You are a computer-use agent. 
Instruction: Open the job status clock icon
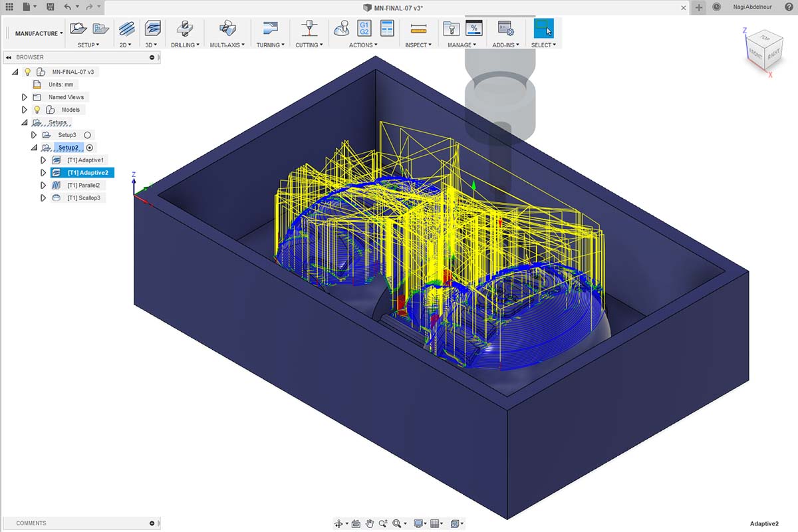[716, 7]
